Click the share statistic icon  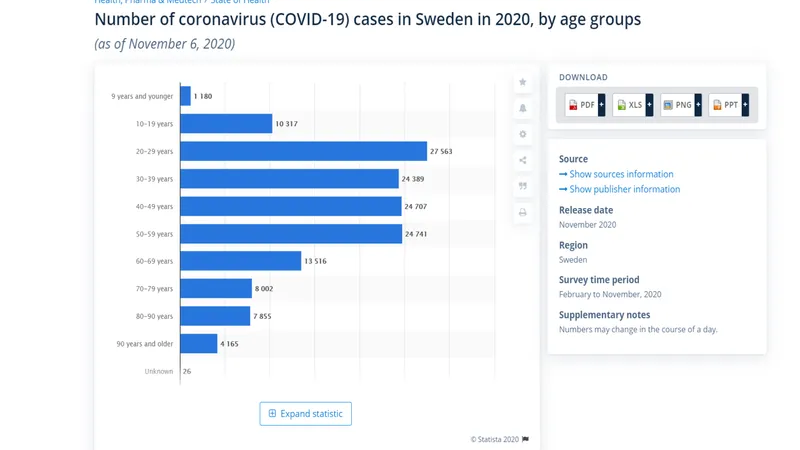(522, 160)
